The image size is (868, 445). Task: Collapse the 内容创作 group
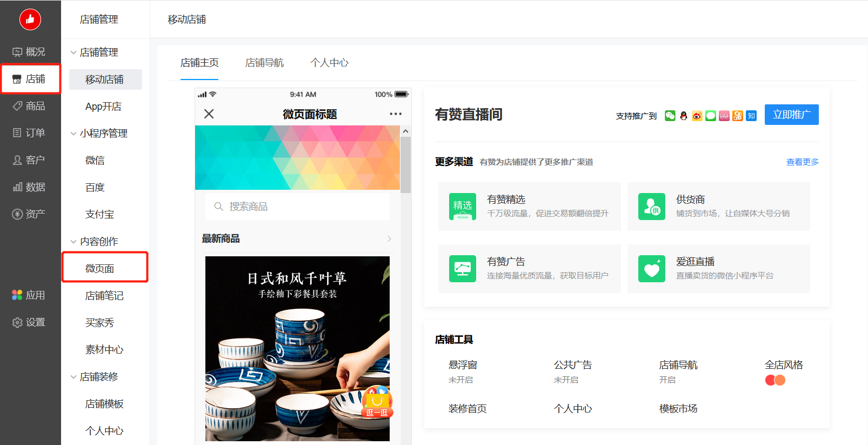(x=74, y=242)
